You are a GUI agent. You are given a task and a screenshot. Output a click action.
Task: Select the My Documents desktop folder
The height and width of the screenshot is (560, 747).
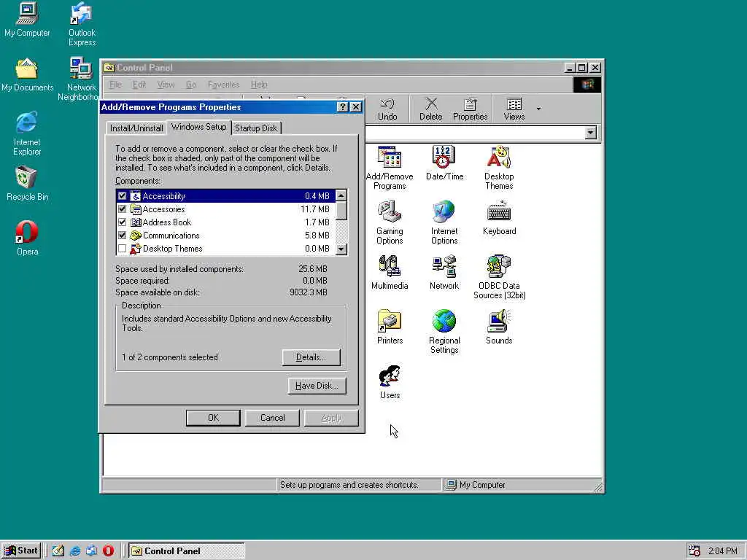pos(27,75)
